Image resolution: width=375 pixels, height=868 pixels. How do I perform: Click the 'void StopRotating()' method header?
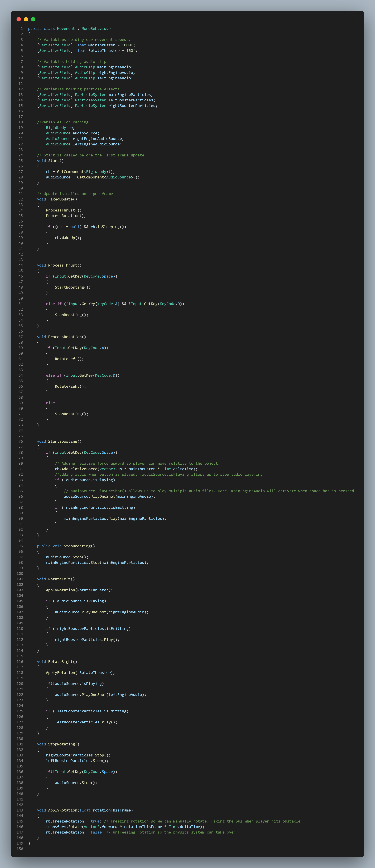click(58, 744)
